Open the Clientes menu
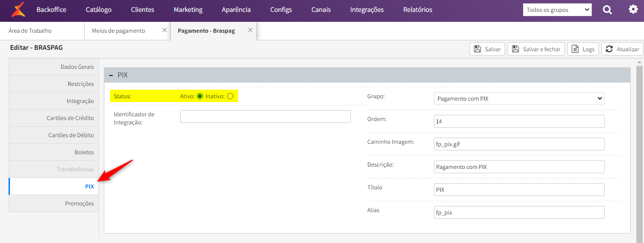This screenshot has height=243, width=644. click(x=143, y=9)
